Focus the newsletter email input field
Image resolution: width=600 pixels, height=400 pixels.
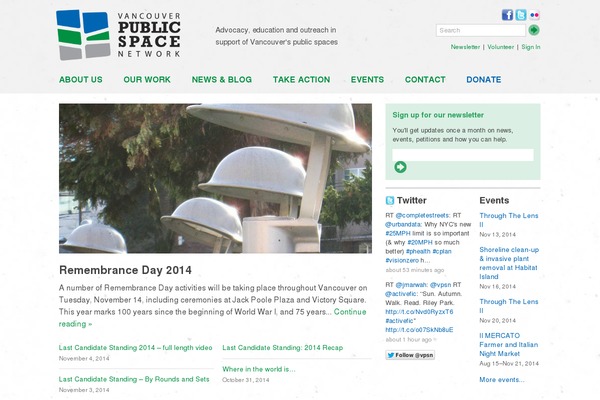click(x=463, y=155)
